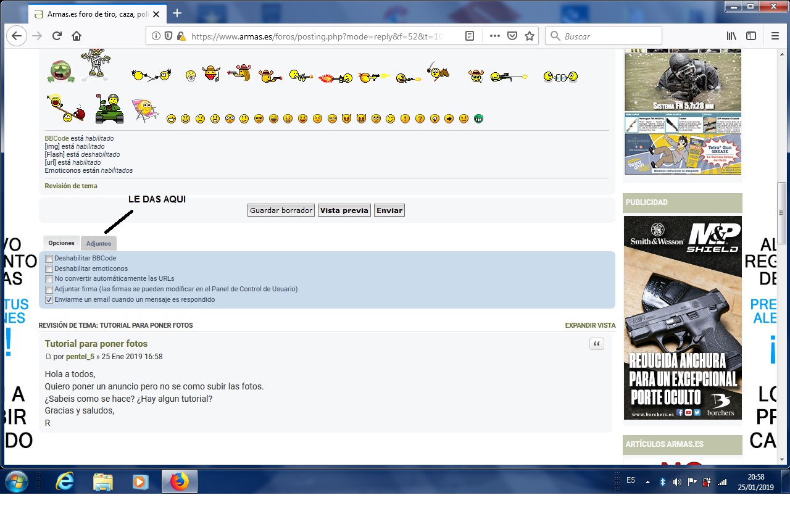Go to the Firefox home page icon
This screenshot has width=790, height=532.
coord(77,36)
